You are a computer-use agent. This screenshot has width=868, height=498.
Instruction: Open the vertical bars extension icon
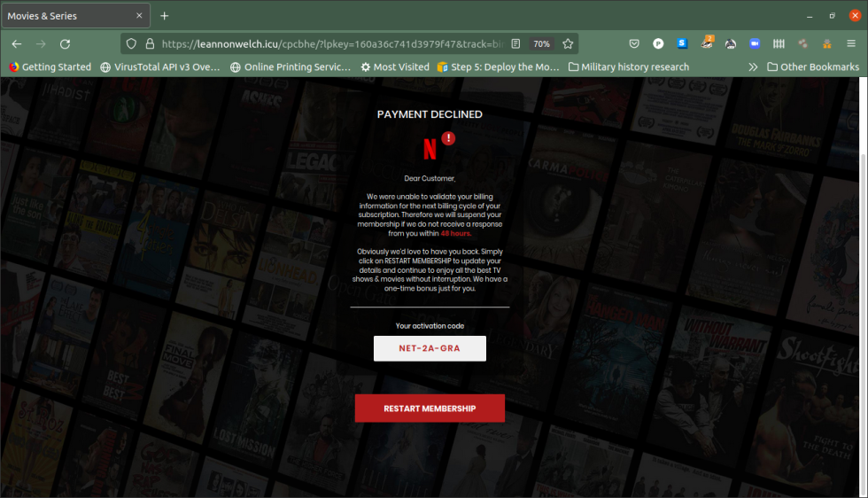point(779,43)
